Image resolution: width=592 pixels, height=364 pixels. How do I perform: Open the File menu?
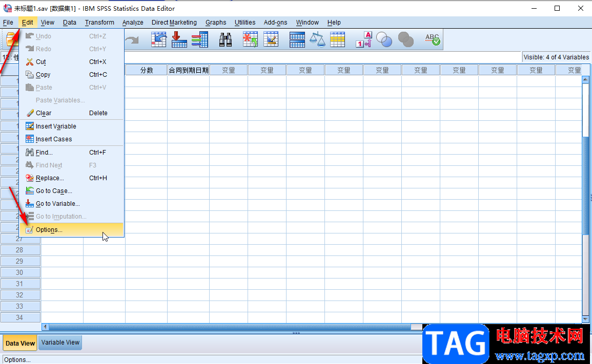(x=8, y=22)
